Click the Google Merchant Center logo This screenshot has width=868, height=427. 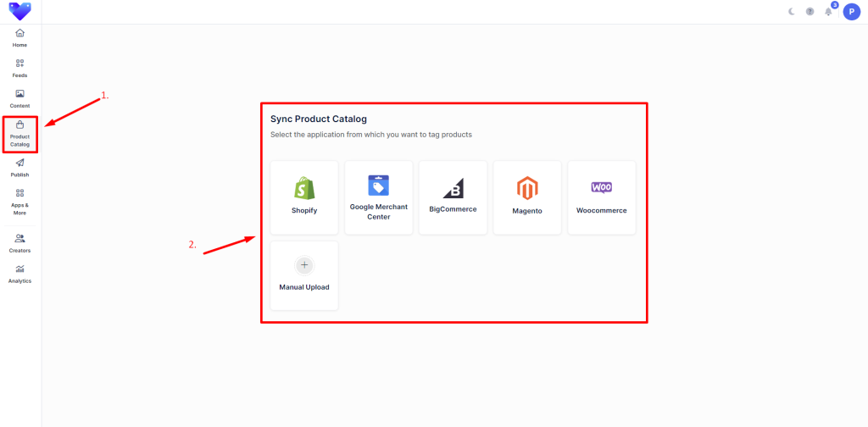379,186
